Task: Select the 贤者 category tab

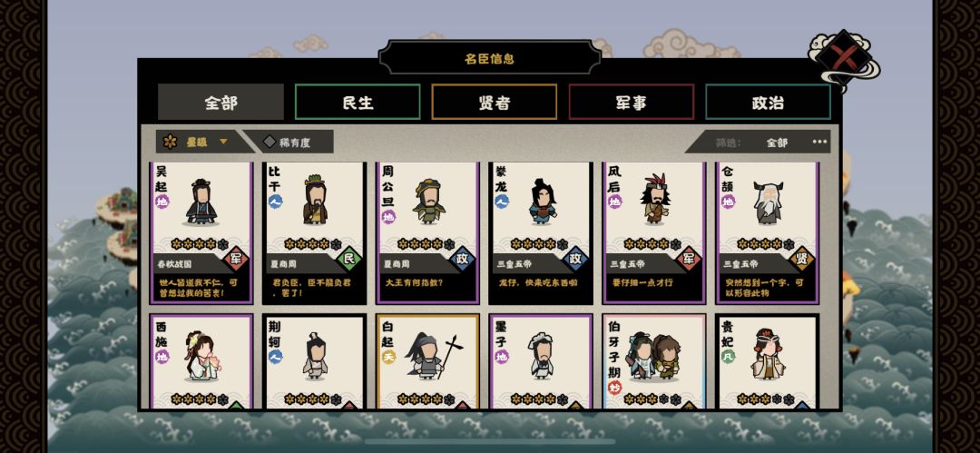Action: [x=495, y=102]
